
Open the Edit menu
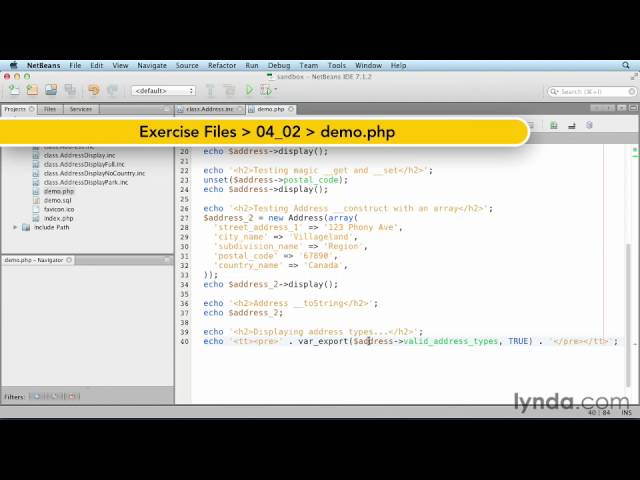point(97,65)
